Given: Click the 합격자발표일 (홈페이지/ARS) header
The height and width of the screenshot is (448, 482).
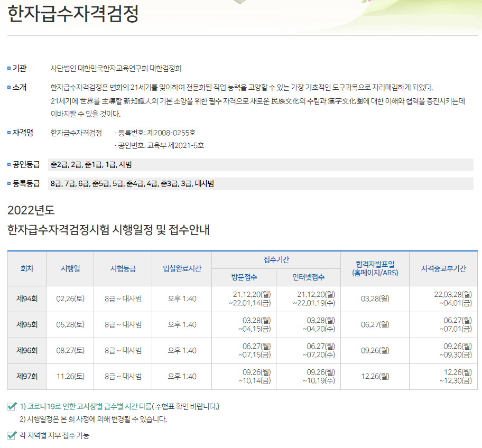Looking at the screenshot, I should pos(375,268).
